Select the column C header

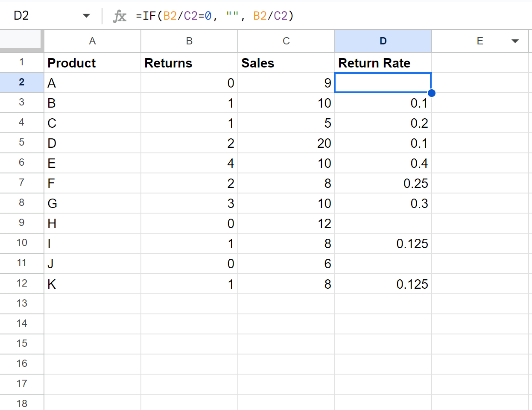coord(286,41)
